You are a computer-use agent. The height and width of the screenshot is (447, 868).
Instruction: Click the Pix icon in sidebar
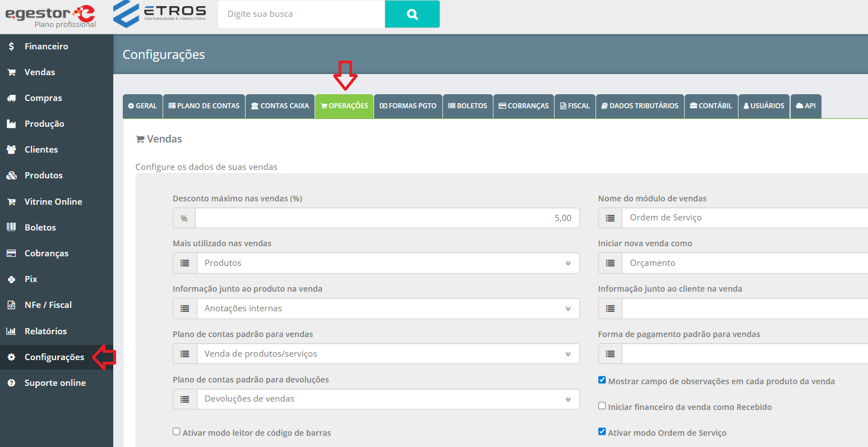(x=11, y=279)
